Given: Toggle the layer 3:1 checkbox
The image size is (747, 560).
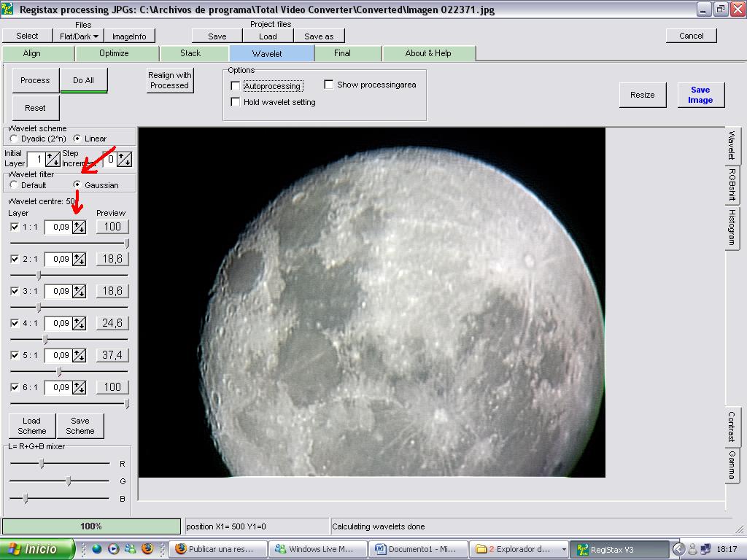Looking at the screenshot, I should (x=15, y=291).
